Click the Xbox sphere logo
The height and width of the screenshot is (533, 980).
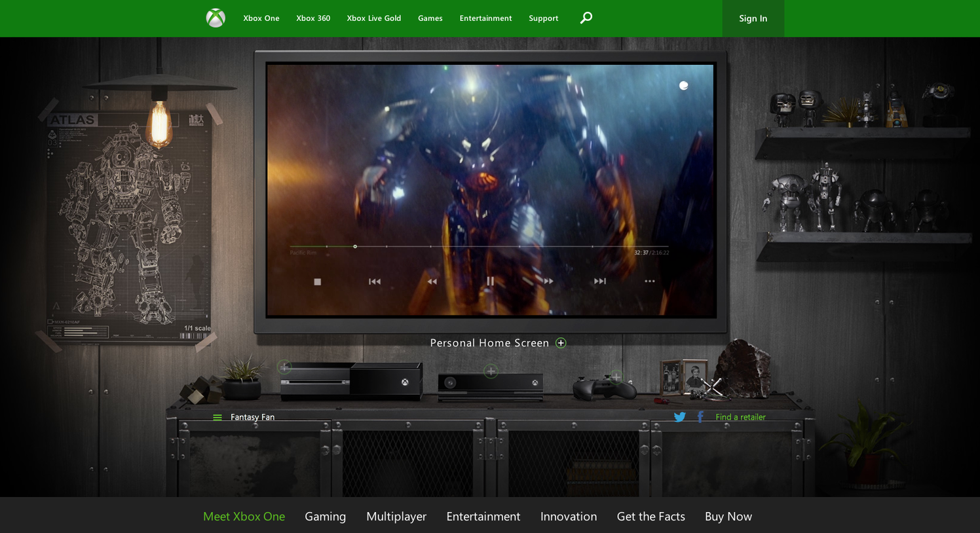pyautogui.click(x=216, y=18)
